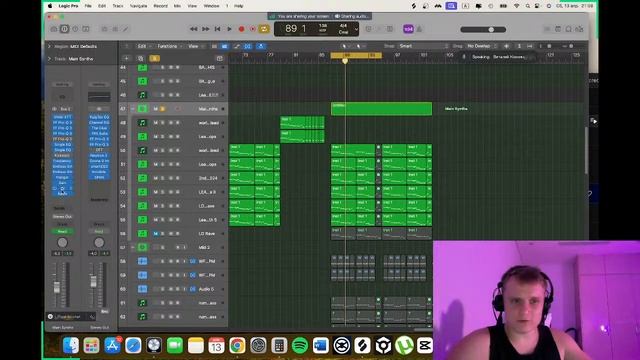Click the Stereo Out output slot
This screenshot has height=360, width=640.
click(62, 216)
